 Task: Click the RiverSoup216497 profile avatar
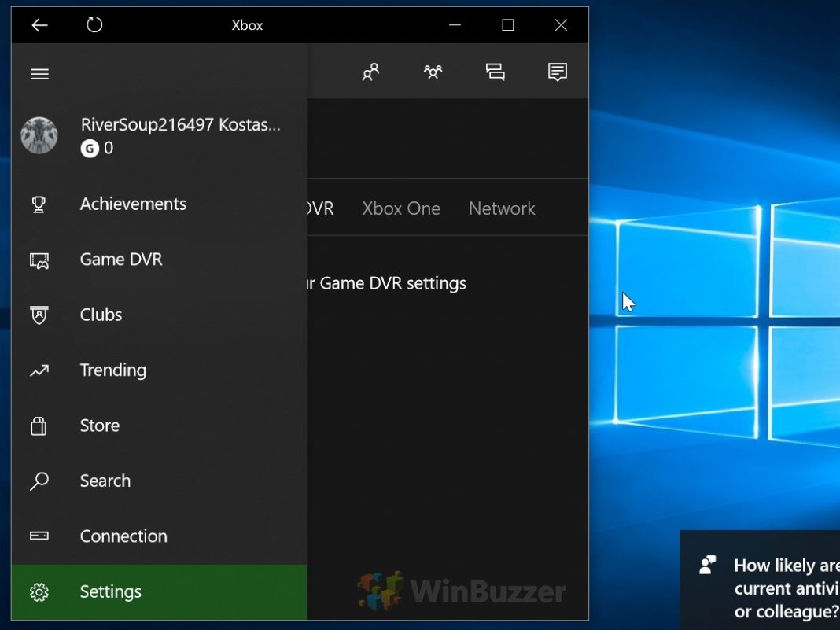tap(39, 135)
